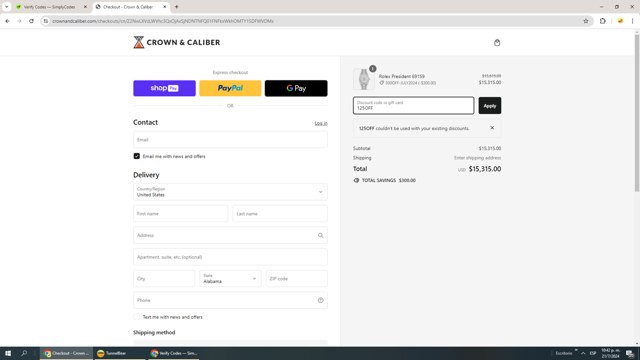Show hidden system tray icons
640x360 pixels.
(583, 353)
